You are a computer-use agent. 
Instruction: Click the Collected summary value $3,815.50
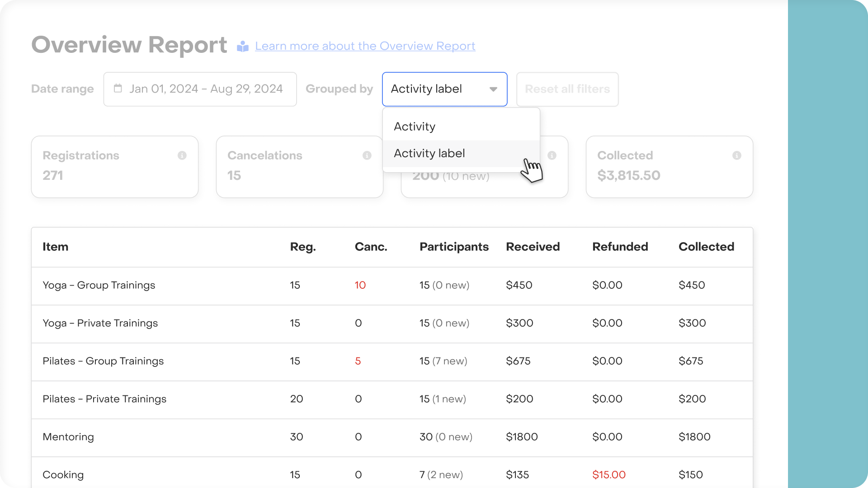point(629,175)
